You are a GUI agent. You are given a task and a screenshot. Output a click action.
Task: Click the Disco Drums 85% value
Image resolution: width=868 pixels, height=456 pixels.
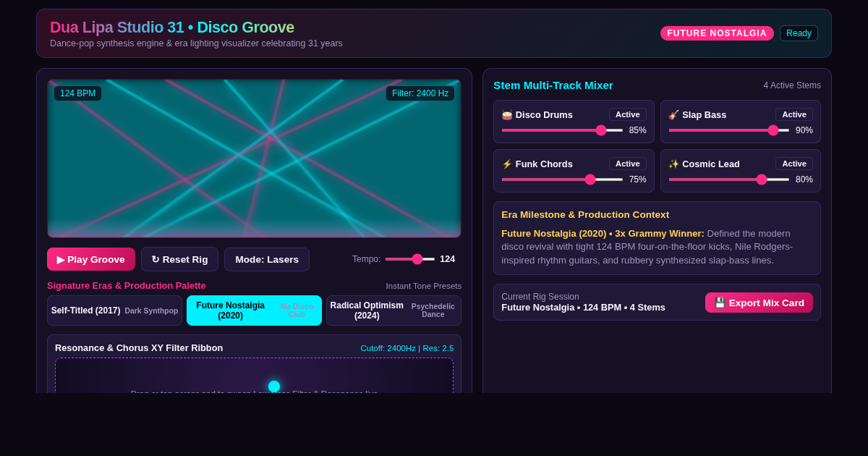click(x=637, y=130)
